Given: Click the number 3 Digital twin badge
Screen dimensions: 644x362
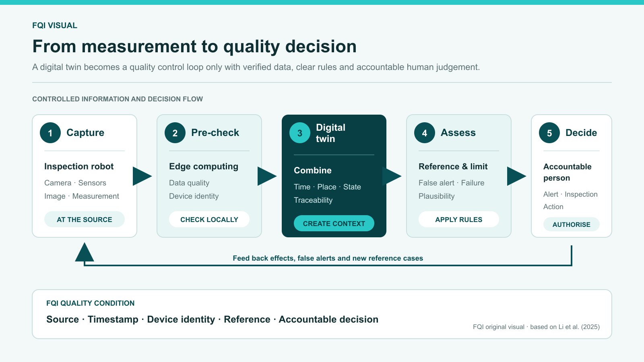Looking at the screenshot, I should 300,133.
